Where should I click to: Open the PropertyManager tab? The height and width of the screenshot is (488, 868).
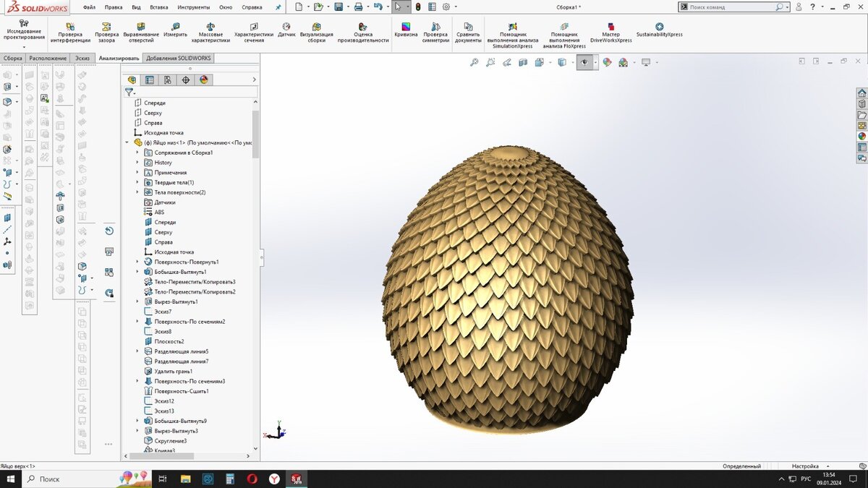pyautogui.click(x=150, y=80)
